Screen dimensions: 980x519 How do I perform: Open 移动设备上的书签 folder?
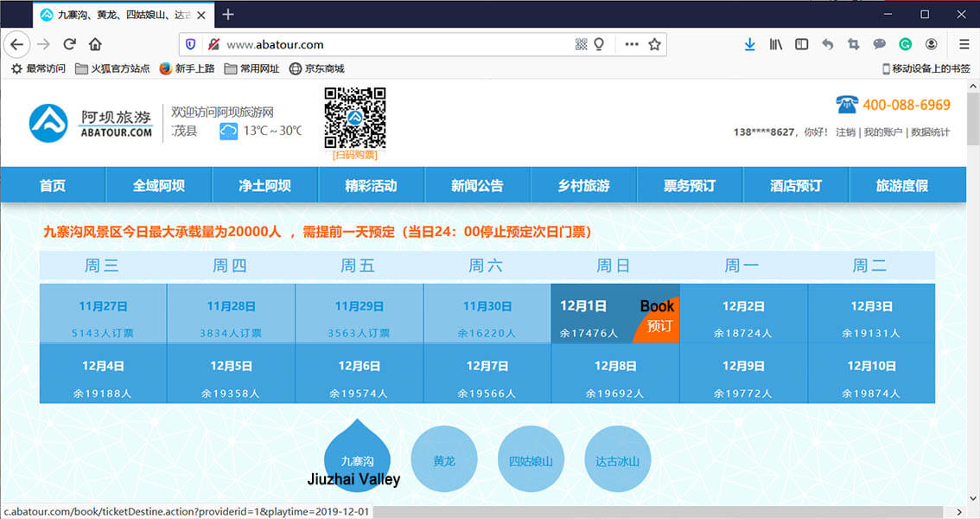pyautogui.click(x=926, y=69)
